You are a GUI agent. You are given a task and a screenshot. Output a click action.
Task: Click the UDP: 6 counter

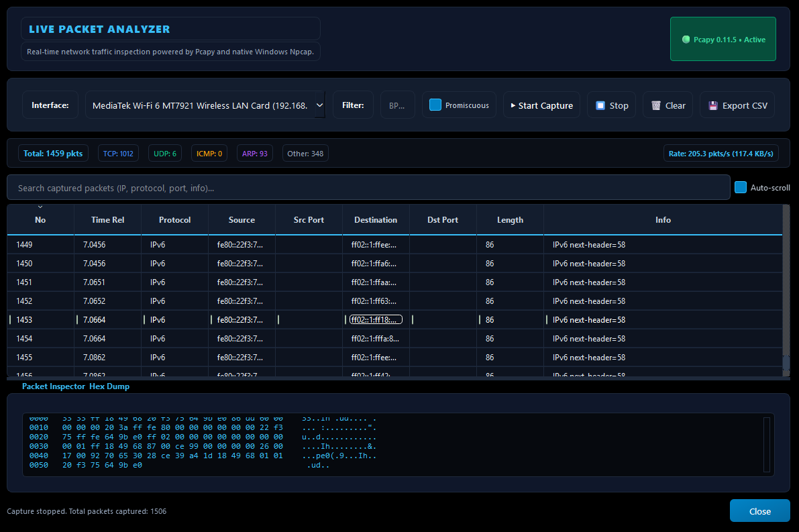(x=165, y=154)
